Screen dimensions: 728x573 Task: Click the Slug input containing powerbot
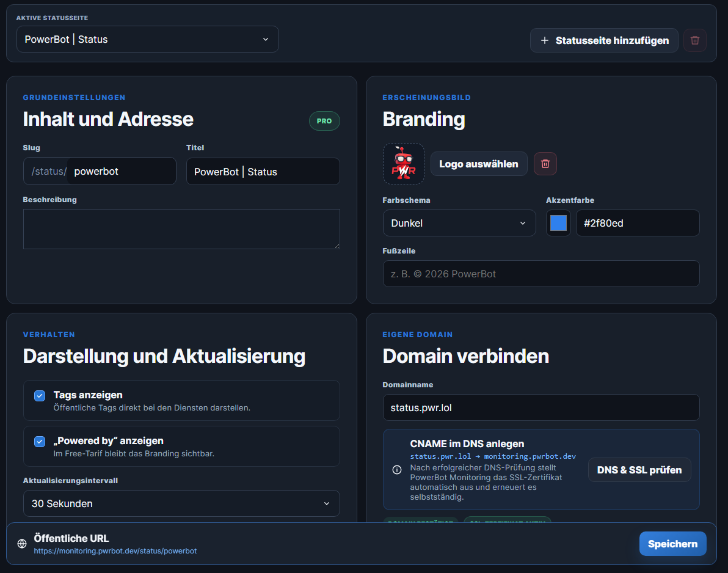tap(122, 171)
